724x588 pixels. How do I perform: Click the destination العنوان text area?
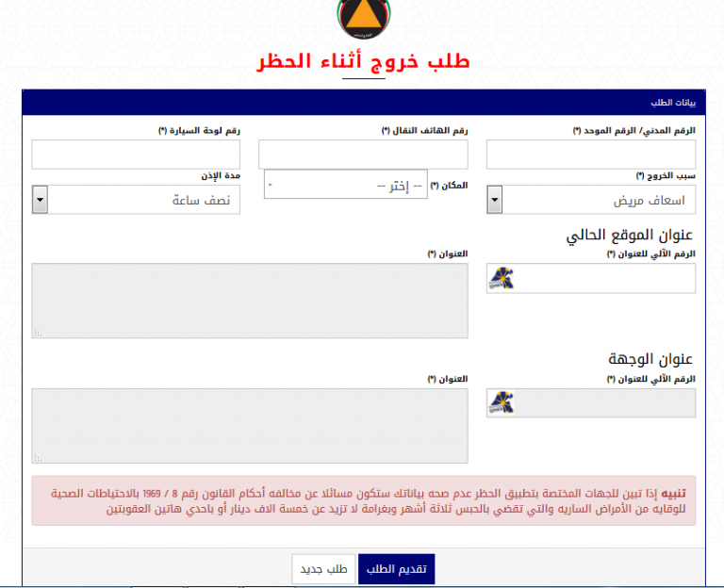[x=250, y=426]
